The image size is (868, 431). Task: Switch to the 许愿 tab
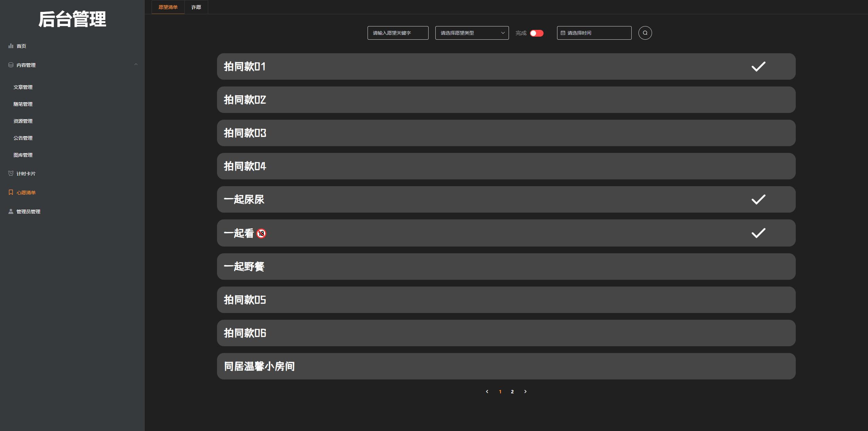click(196, 7)
